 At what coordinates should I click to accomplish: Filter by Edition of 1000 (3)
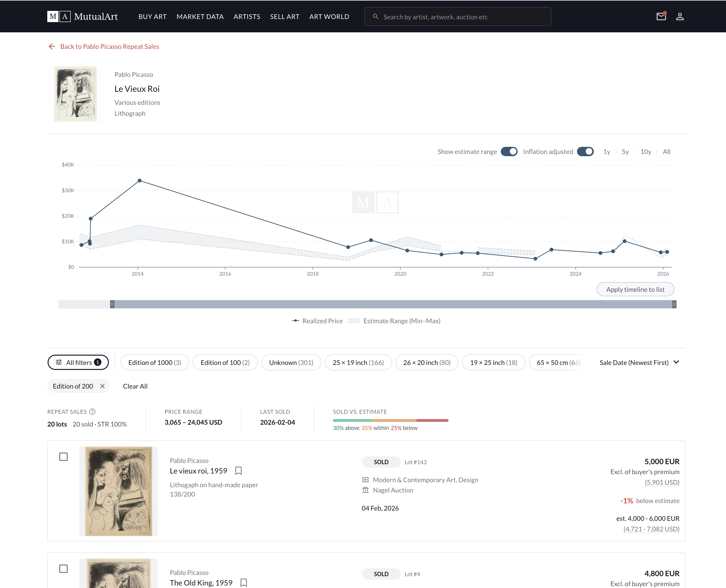(155, 362)
